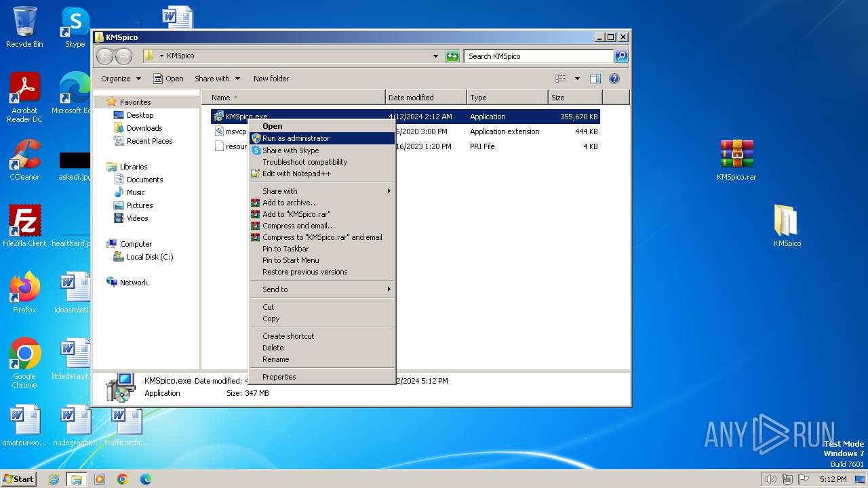Sort by the Size column header
This screenshot has width=868, height=488.
coord(575,98)
